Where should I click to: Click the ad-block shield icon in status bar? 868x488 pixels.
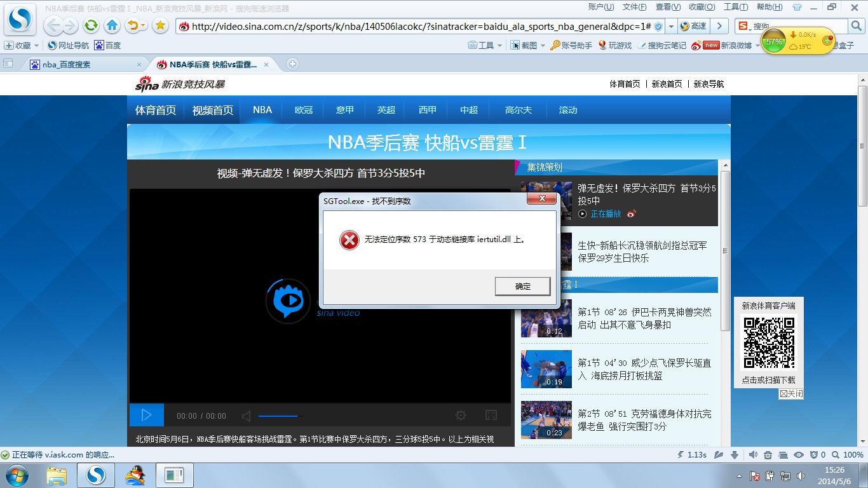pyautogui.click(x=814, y=455)
